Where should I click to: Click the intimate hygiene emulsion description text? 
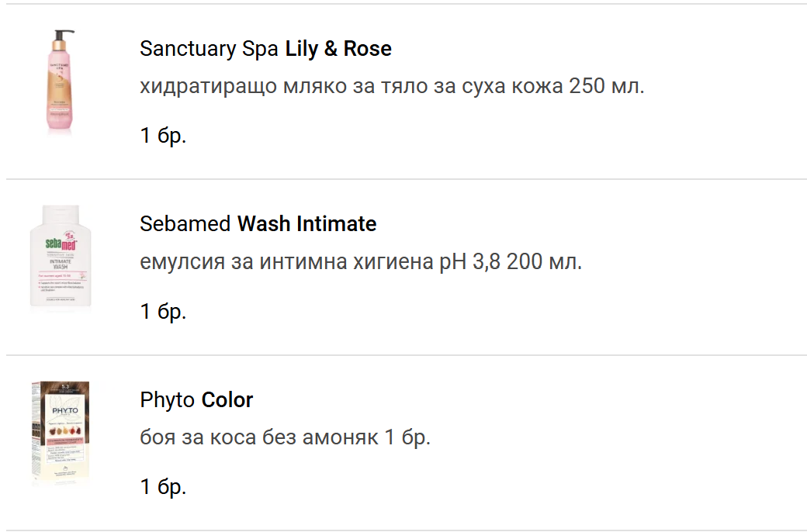(x=361, y=261)
